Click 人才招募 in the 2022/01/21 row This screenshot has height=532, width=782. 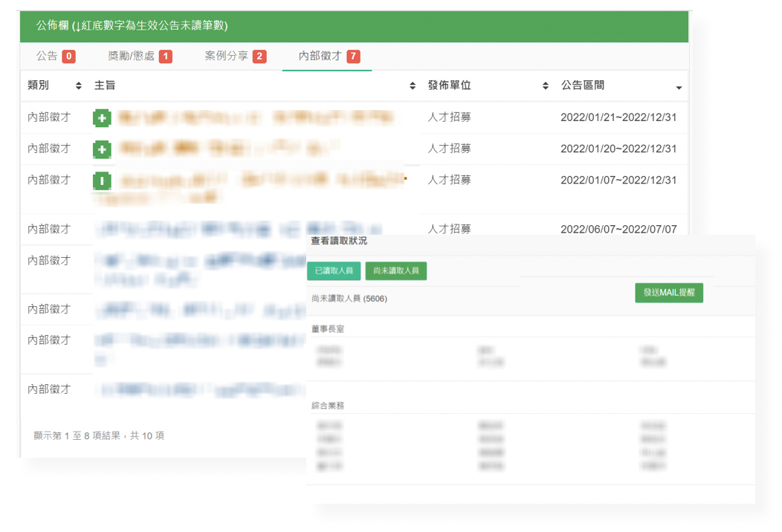(450, 117)
